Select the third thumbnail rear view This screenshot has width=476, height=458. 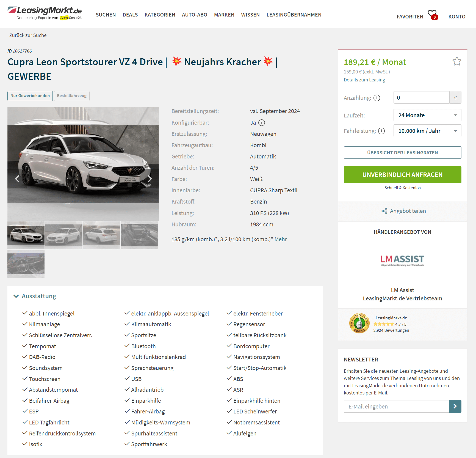pos(101,235)
